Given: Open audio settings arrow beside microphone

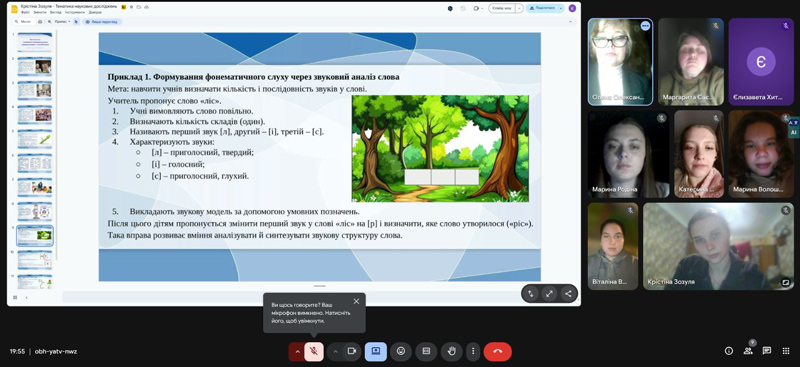Looking at the screenshot, I should (296, 351).
